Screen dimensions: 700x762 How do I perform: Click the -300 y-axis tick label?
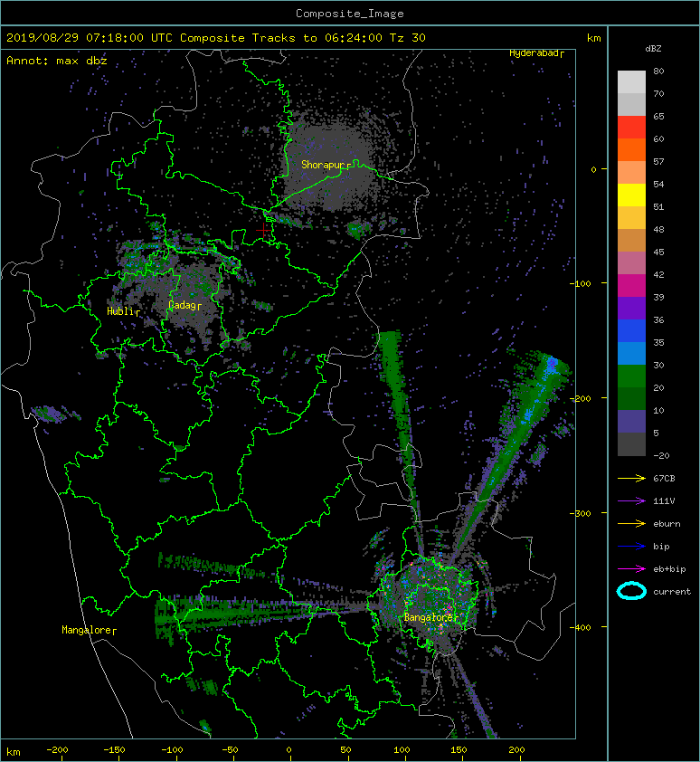pyautogui.click(x=581, y=513)
